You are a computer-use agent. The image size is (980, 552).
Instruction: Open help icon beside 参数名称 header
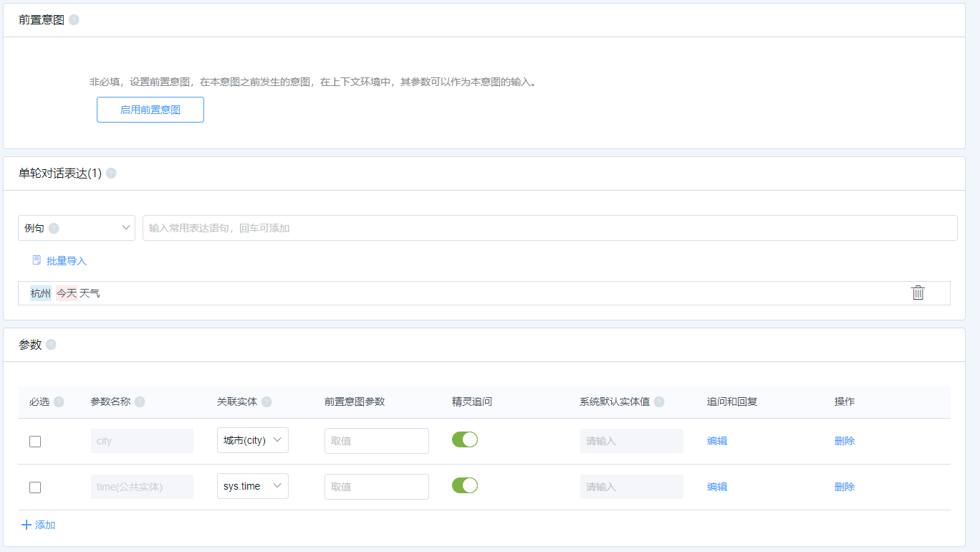[140, 401]
